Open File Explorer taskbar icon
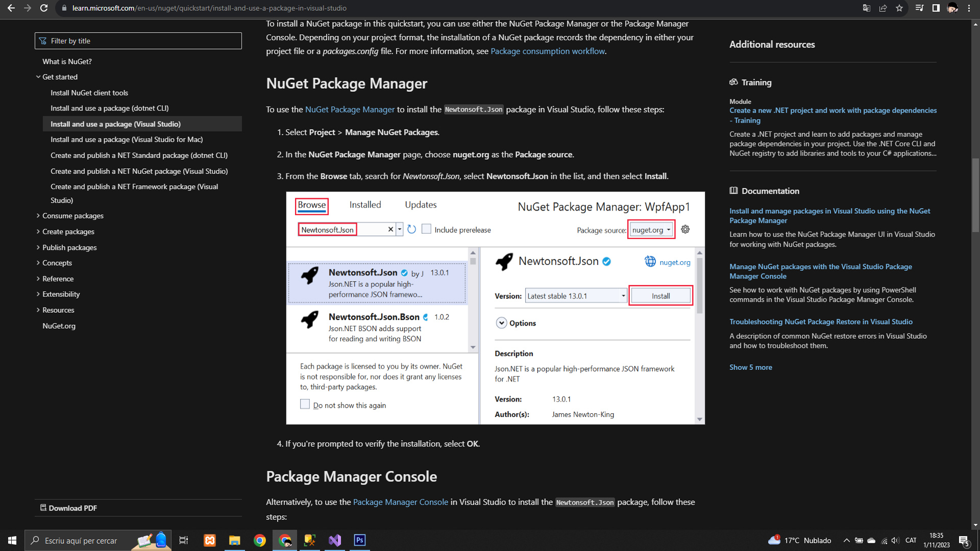This screenshot has width=980, height=551. point(234,540)
